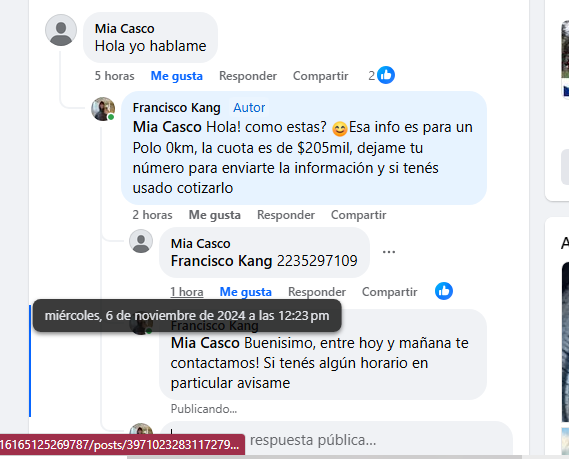Click the like reaction icon next to count 2
The image size is (569, 459).
pos(386,75)
